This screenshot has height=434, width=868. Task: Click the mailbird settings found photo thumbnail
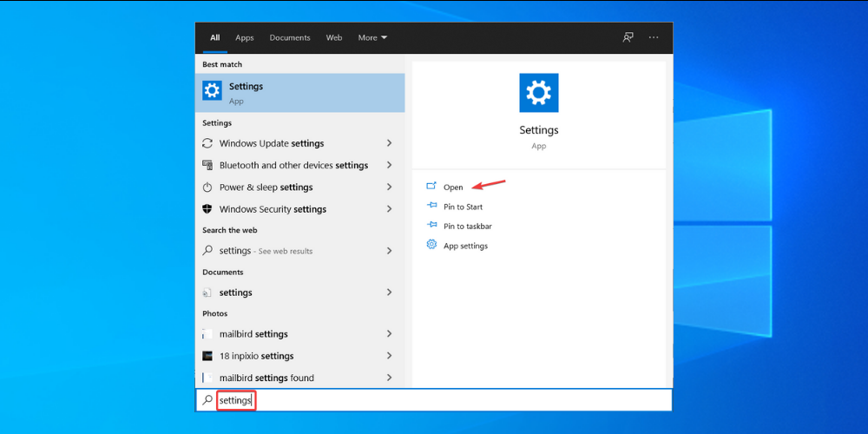pyautogui.click(x=207, y=378)
